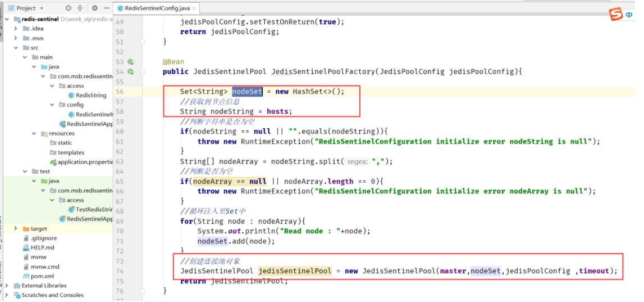This screenshot has height=302, width=644.
Task: Click the orange folder icon of target
Action: [x=26, y=229]
